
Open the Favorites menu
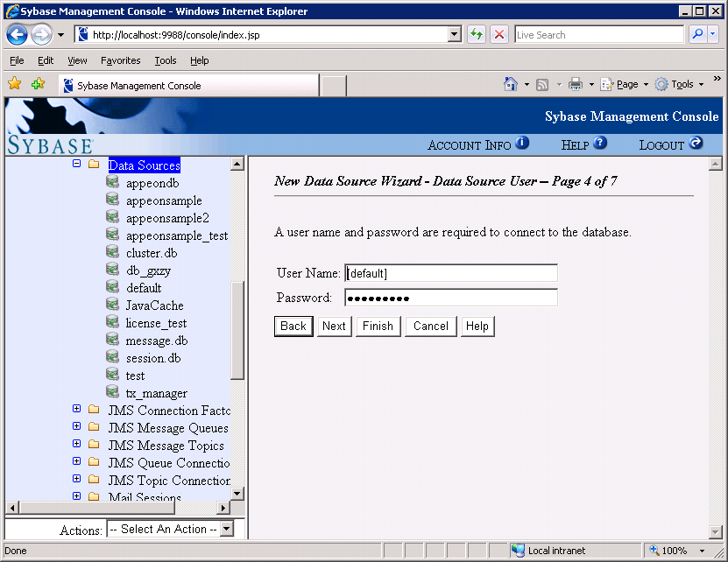[120, 60]
